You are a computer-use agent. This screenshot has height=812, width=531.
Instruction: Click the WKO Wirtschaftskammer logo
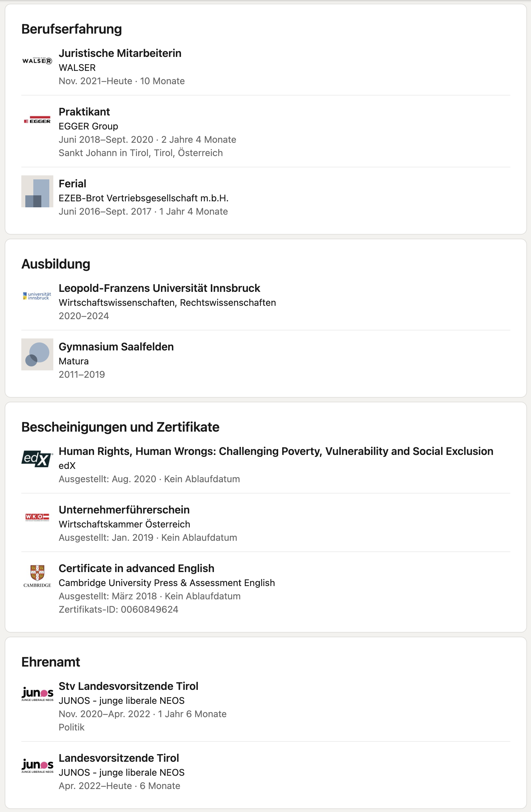(37, 517)
